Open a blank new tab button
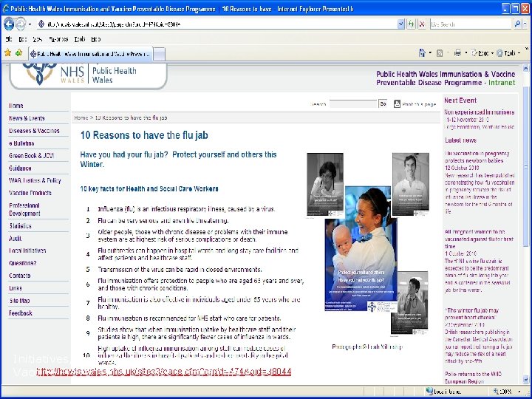The width and height of the screenshot is (532, 399). [x=160, y=54]
